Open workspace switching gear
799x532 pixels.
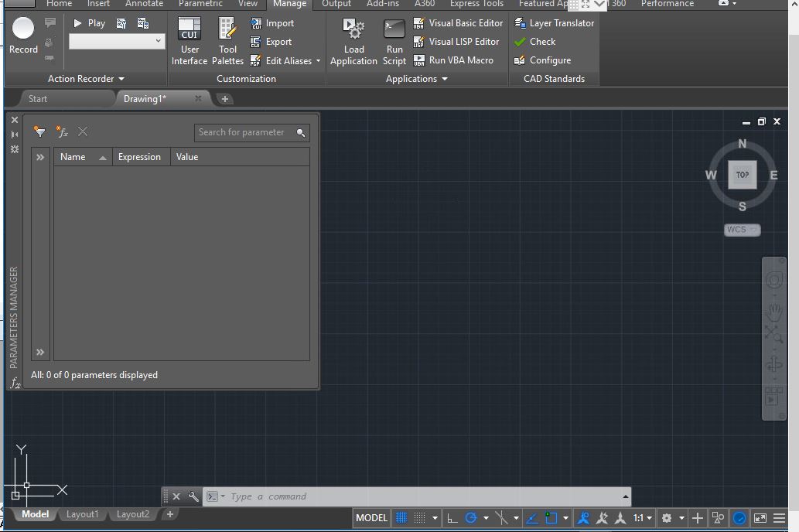pos(667,518)
